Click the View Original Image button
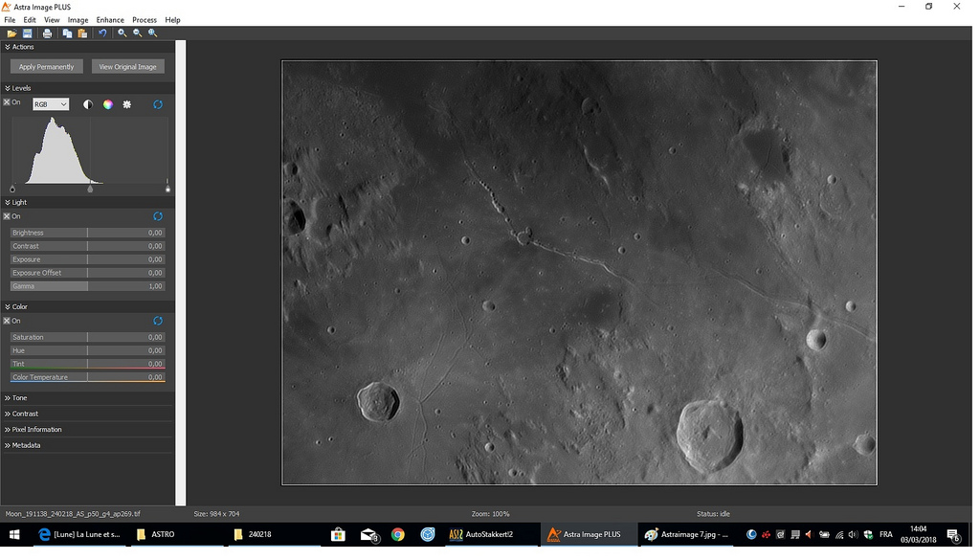Viewport: 980px width, 560px height. pos(127,67)
